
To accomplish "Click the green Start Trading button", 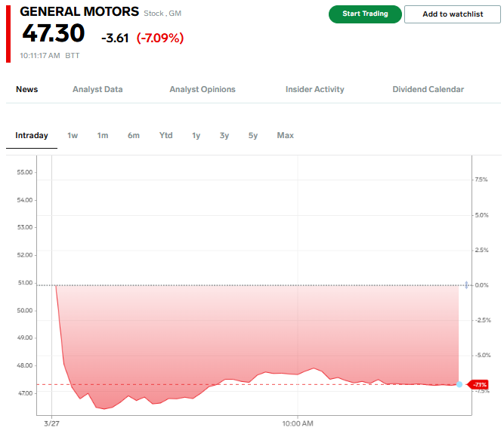I will [365, 14].
